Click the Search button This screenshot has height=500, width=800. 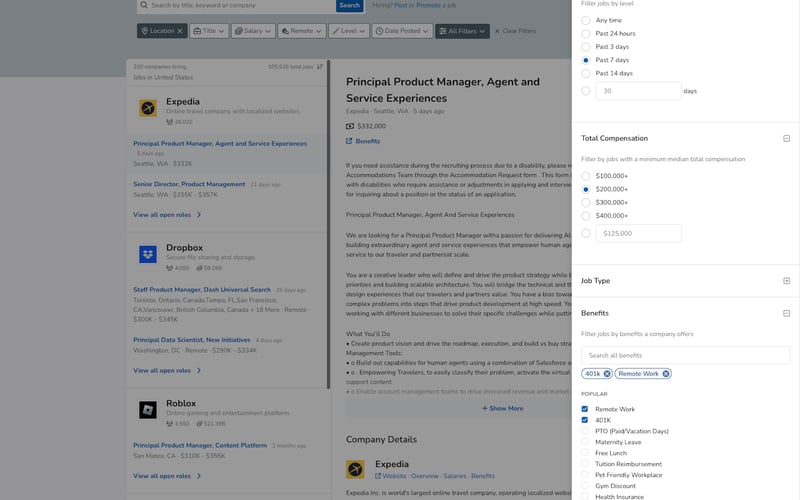coord(349,5)
